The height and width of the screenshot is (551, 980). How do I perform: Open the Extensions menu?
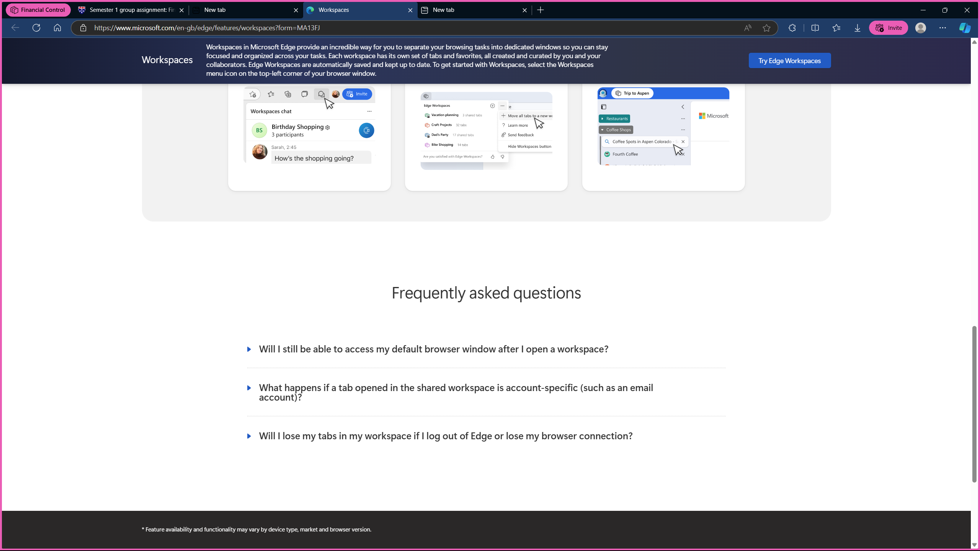pos(792,28)
